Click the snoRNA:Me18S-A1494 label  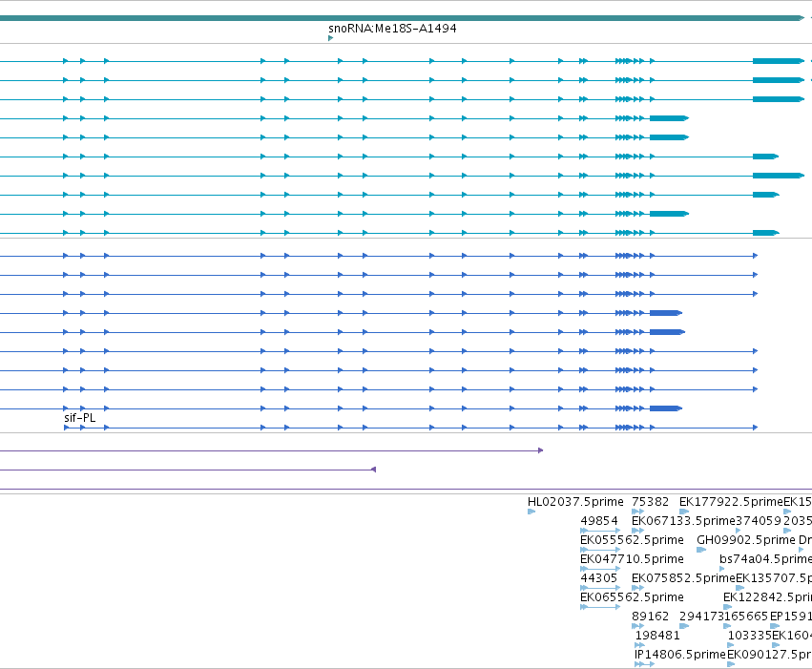coord(392,29)
